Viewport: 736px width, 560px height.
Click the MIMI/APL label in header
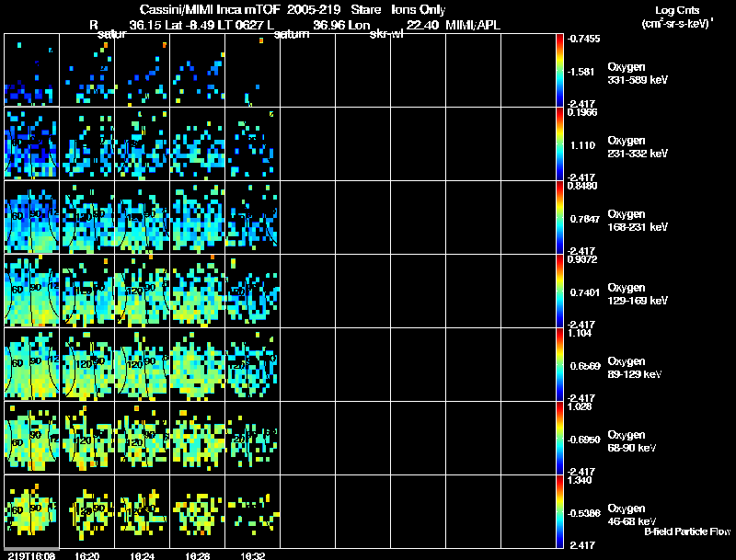[475, 24]
